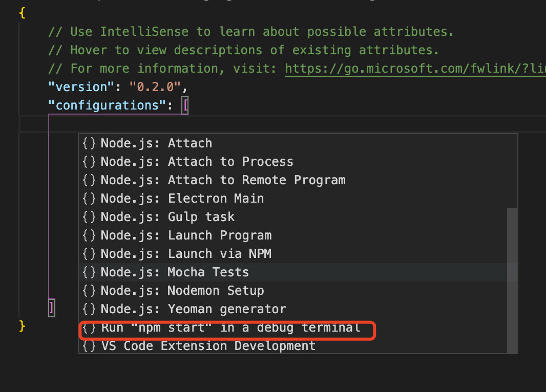546x392 pixels.
Task: Click the {} icon for Node.js: Electron Main
Action: tap(88, 198)
